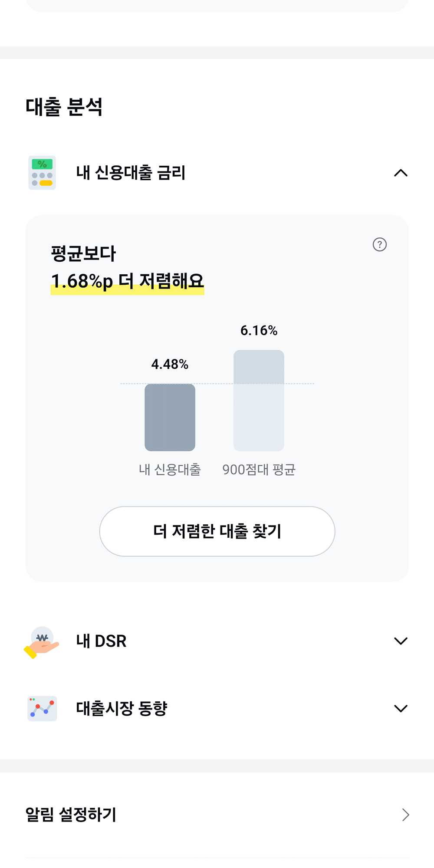Click the calculator icon beside 내 신용대출 금리
The height and width of the screenshot is (868, 434).
[x=42, y=173]
